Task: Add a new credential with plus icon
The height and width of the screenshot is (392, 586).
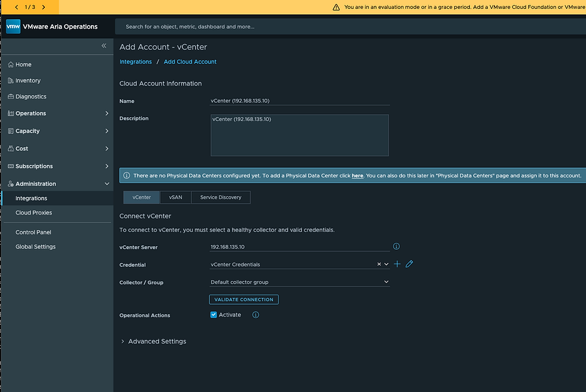Action: pyautogui.click(x=397, y=264)
